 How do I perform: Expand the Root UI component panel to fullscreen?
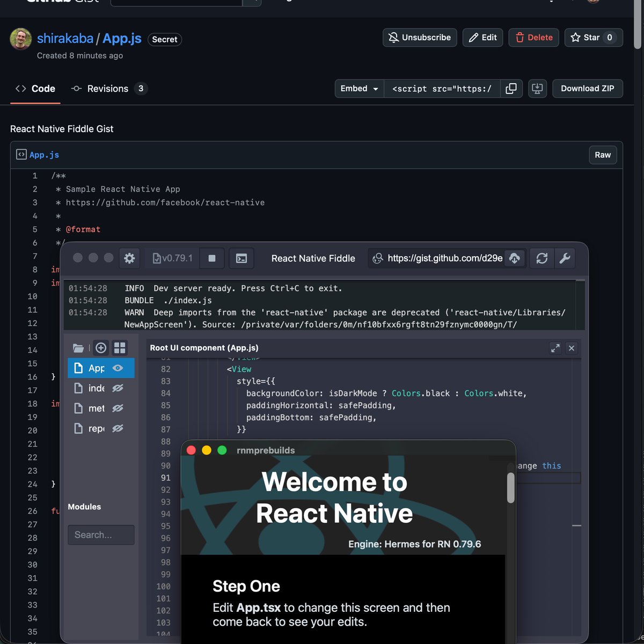(555, 348)
